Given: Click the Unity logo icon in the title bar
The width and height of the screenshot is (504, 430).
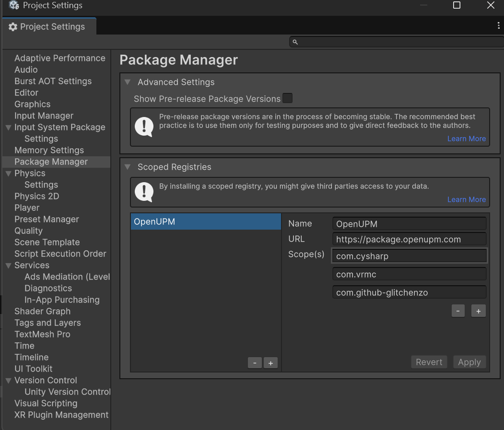Looking at the screenshot, I should [14, 5].
